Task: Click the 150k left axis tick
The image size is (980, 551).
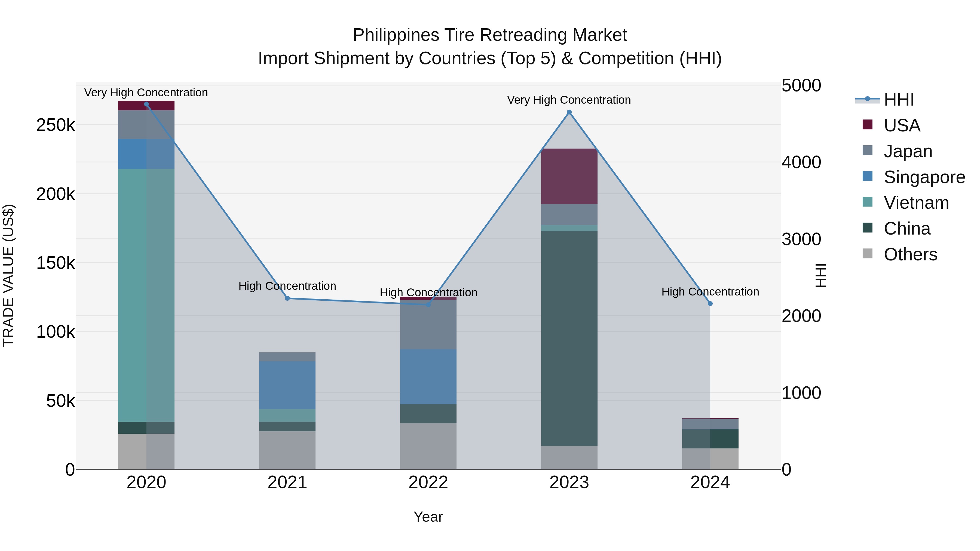Action: 56,263
